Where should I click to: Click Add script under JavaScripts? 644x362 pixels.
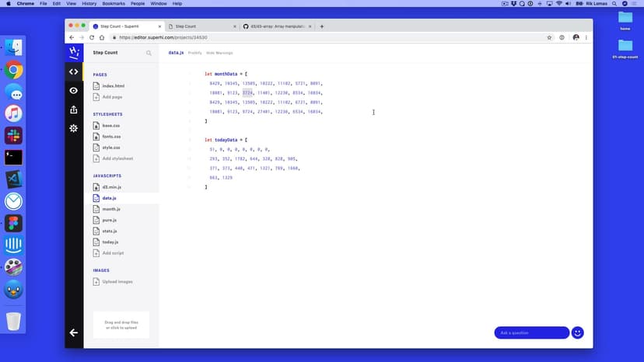click(114, 252)
